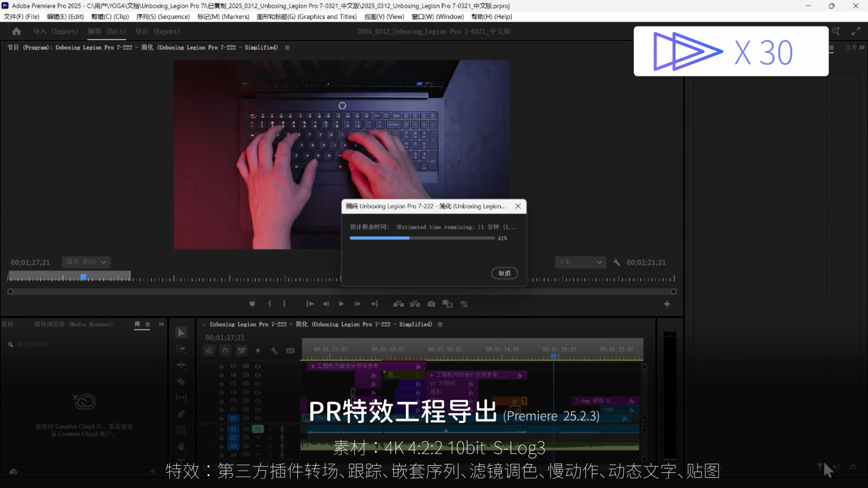The image size is (868, 488).
Task: Open Button Editor plus icon
Action: point(667,304)
